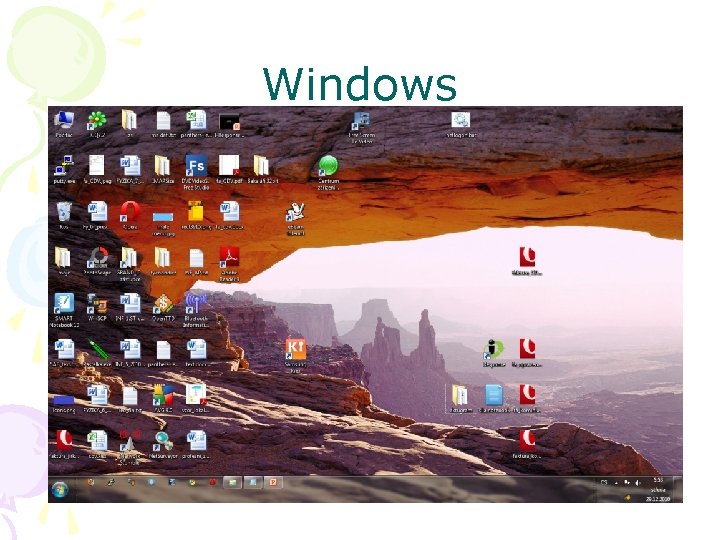Launch the Network Stumbler shortcut
Screen dimensions: 720x540
[x=130, y=448]
